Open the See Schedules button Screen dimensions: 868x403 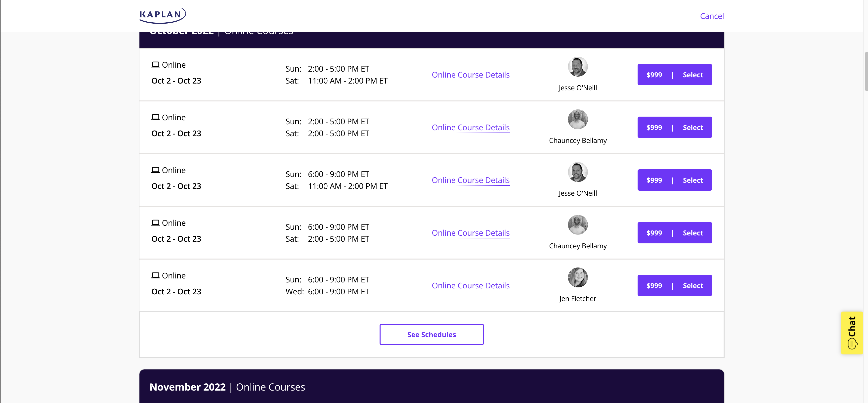click(x=431, y=334)
